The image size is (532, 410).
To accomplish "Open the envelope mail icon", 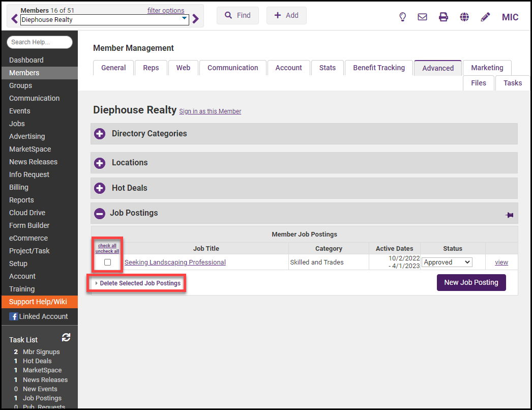I will [x=422, y=17].
